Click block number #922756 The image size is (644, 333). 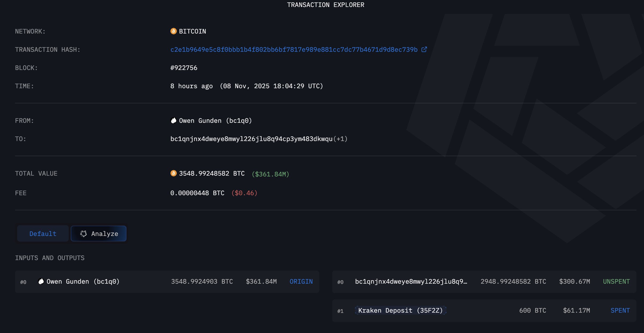[184, 68]
